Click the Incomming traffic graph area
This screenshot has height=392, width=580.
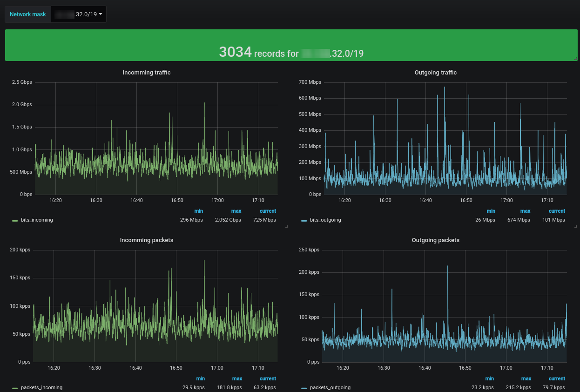(156, 138)
